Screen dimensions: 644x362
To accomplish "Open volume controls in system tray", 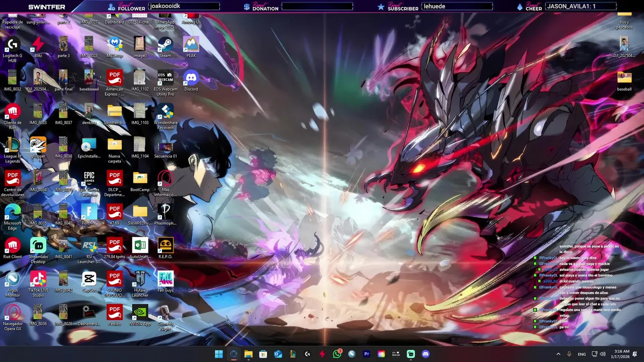I will point(603,354).
